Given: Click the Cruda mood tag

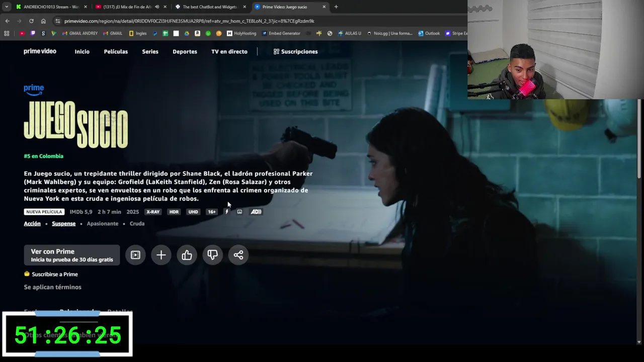Looking at the screenshot, I should click(x=137, y=223).
